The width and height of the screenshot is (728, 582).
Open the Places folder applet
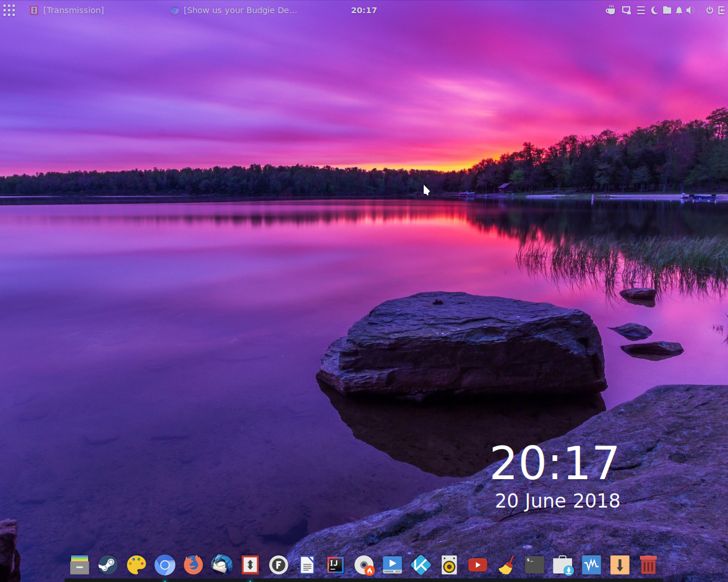click(x=667, y=10)
